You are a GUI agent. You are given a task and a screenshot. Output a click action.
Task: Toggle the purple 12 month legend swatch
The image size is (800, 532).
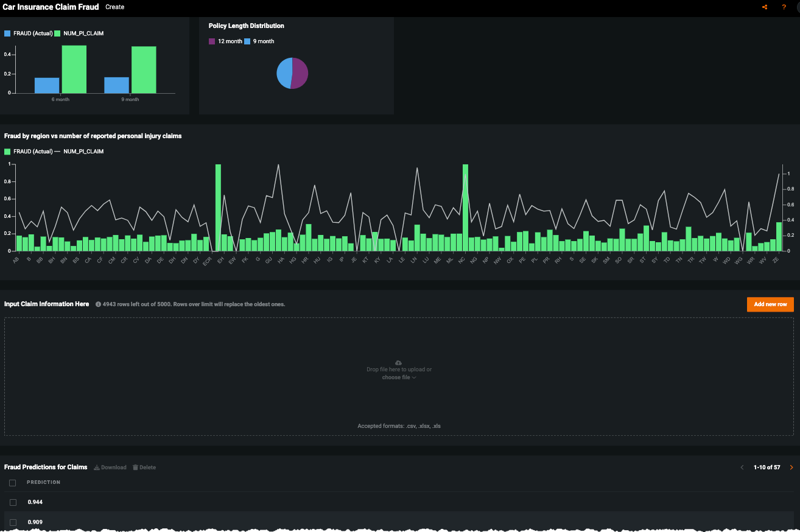point(212,41)
